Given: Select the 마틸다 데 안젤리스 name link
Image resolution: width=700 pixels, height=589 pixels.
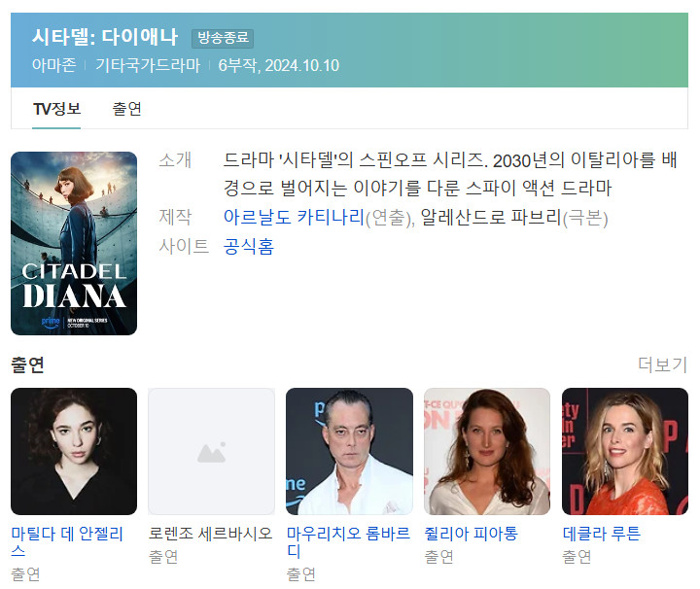Looking at the screenshot, I should pyautogui.click(x=67, y=541).
